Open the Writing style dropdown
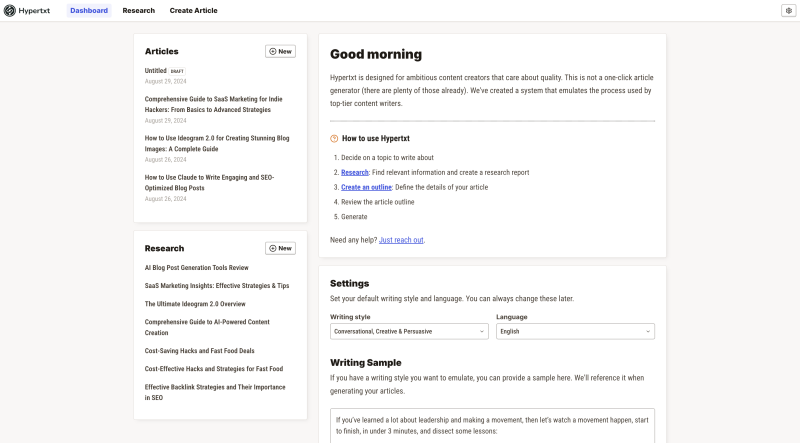 click(409, 331)
